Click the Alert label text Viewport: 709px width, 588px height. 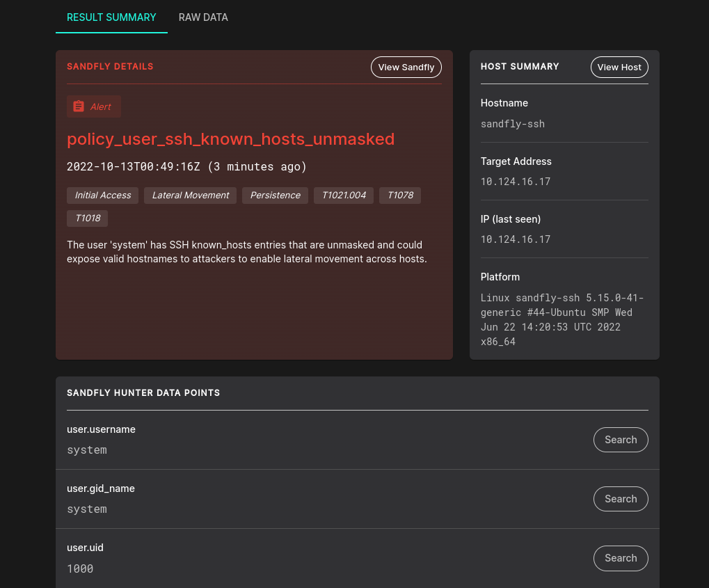point(100,106)
